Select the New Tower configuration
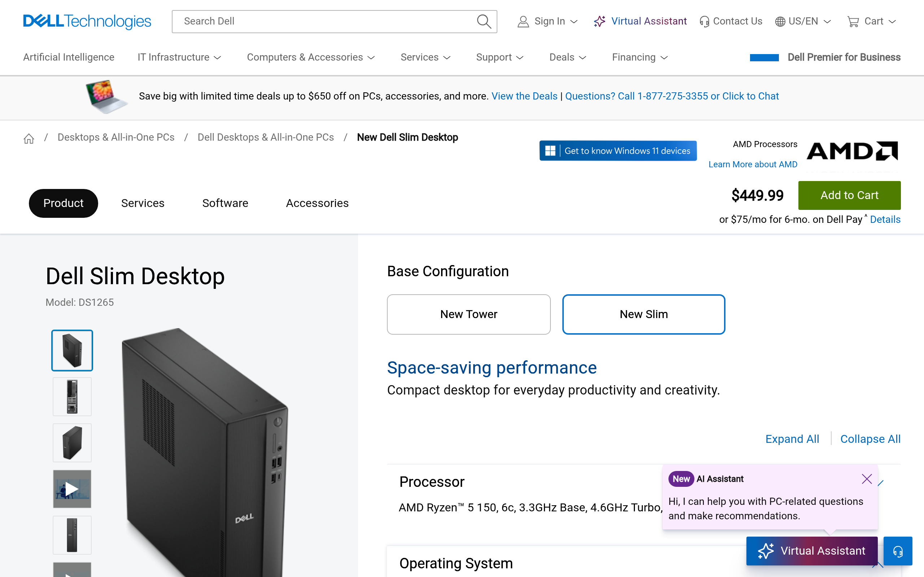The image size is (924, 577). click(x=468, y=314)
